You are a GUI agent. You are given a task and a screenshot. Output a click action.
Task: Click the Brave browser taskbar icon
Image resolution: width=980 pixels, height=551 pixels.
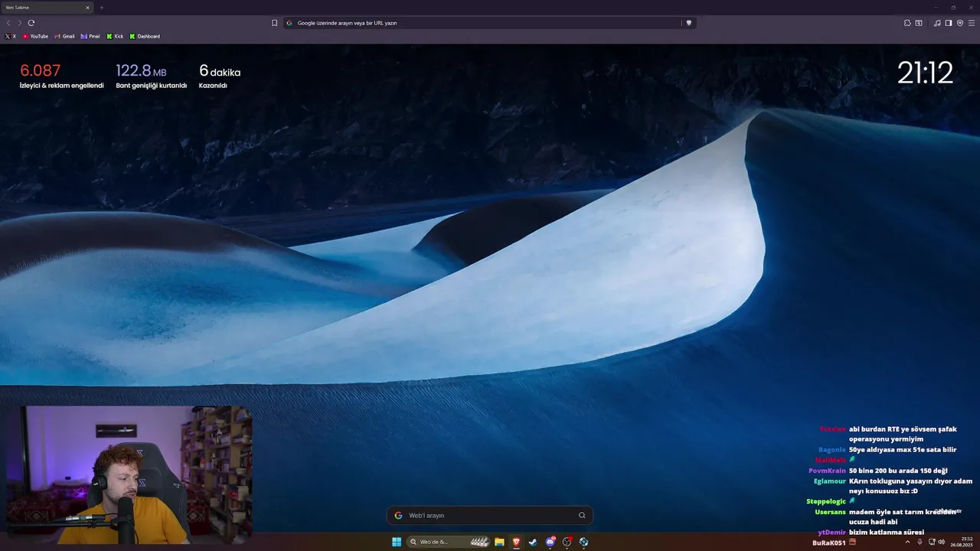(516, 542)
